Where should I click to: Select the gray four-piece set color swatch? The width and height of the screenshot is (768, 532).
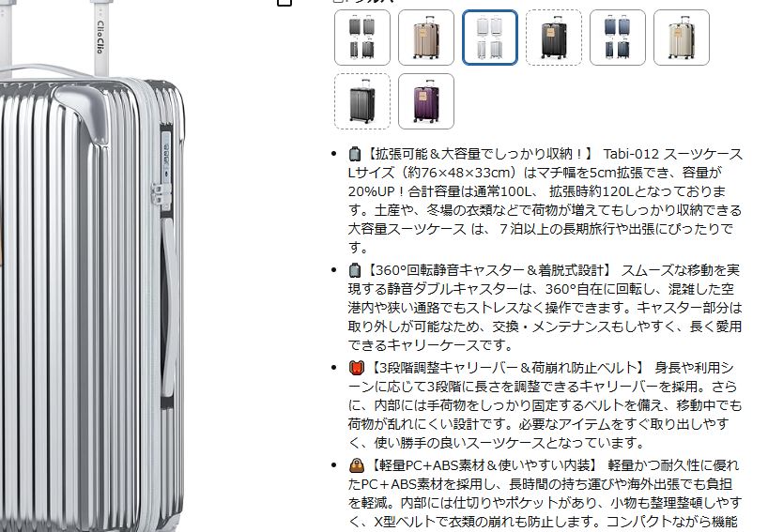point(362,38)
